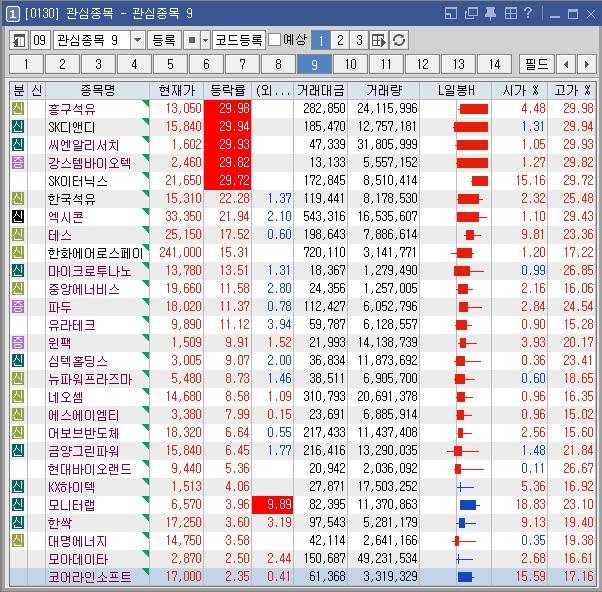Image resolution: width=602 pixels, height=592 pixels.
Task: Open the dropdown arrow beside square marker
Action: click(205, 40)
